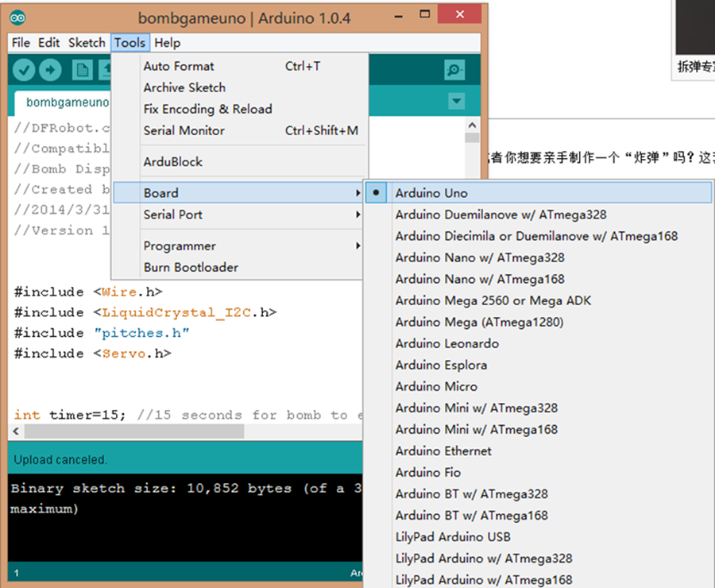
Task: Select Arduino Esplora board
Action: pos(539,365)
